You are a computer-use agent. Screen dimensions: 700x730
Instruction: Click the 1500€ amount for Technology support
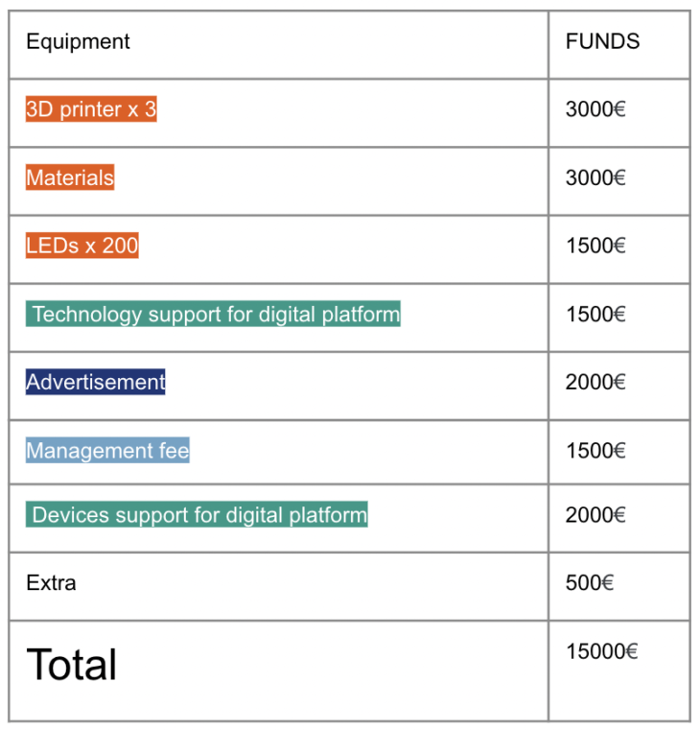(595, 314)
